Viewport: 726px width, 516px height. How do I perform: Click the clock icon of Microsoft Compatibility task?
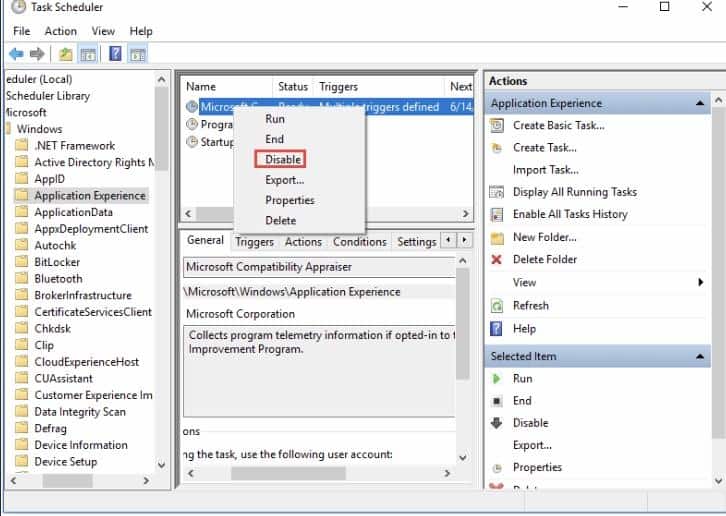192,107
